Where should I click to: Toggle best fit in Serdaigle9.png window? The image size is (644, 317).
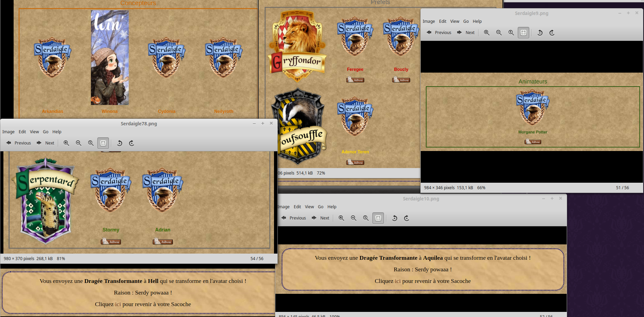[x=524, y=33]
